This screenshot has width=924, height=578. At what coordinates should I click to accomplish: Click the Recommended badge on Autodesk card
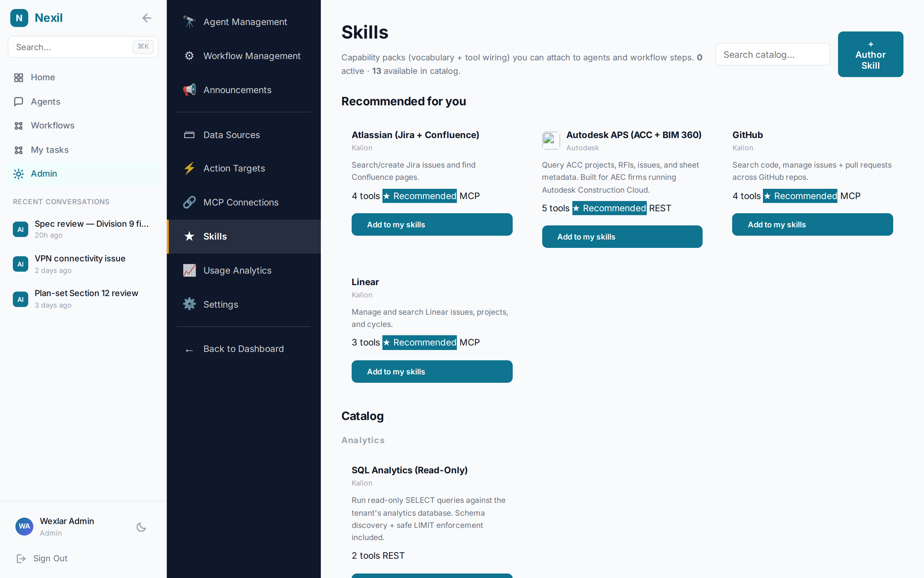coord(609,208)
